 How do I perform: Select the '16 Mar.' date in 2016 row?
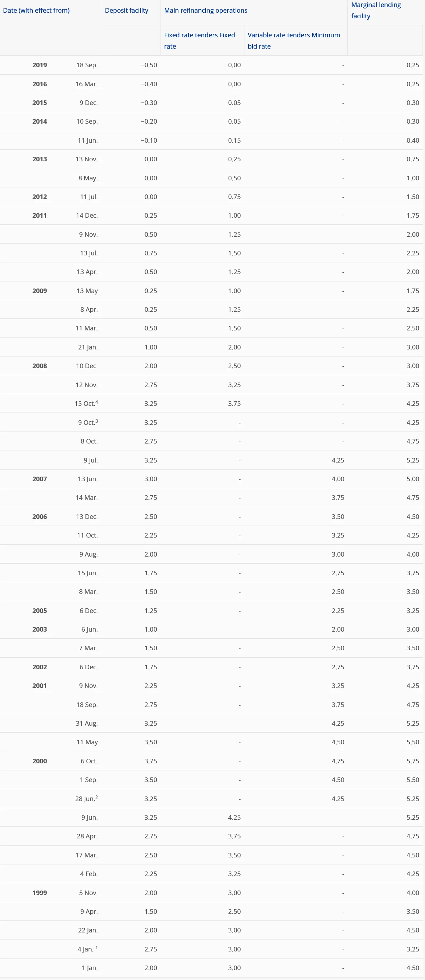[86, 84]
